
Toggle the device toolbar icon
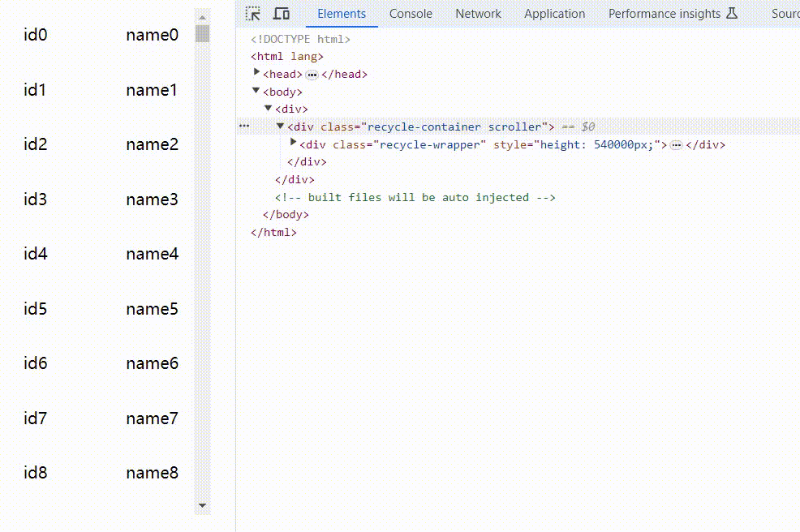tap(281, 14)
